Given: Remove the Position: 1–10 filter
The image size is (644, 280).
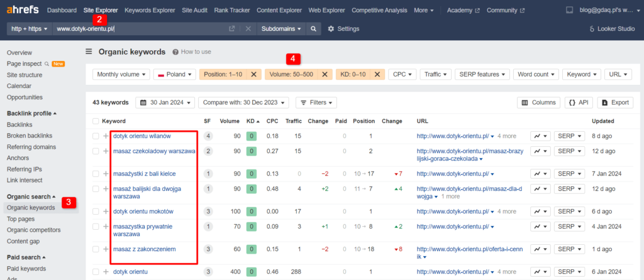Looking at the screenshot, I should point(253,74).
